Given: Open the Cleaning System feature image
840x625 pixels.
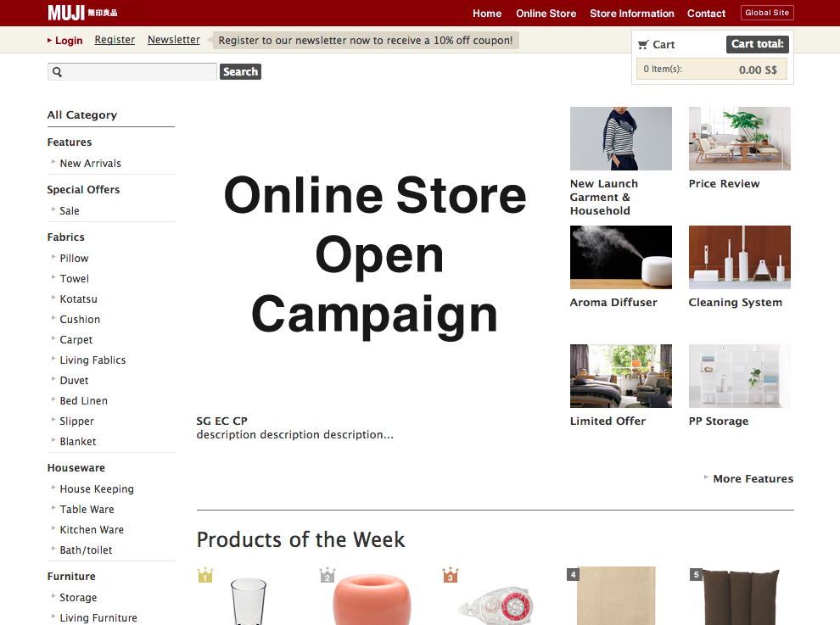Looking at the screenshot, I should (739, 257).
